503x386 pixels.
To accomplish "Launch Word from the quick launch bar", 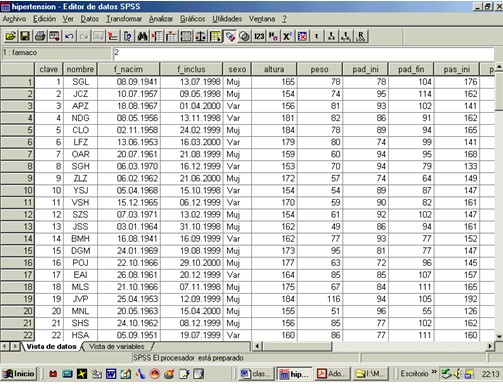I will [x=111, y=374].
